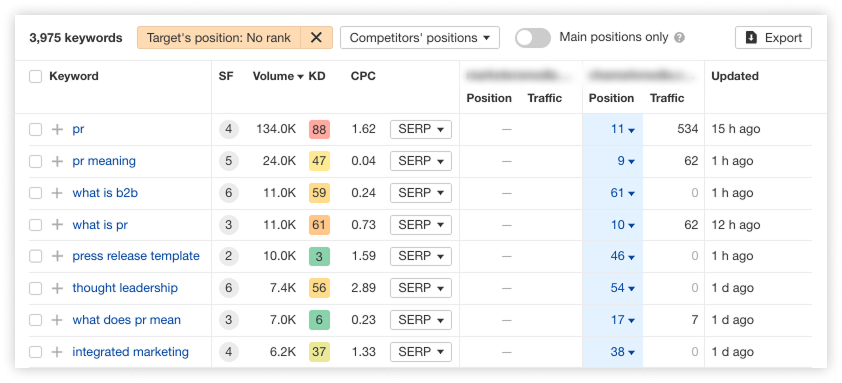Click the plus icon next to 'integrated marketing'

57,352
